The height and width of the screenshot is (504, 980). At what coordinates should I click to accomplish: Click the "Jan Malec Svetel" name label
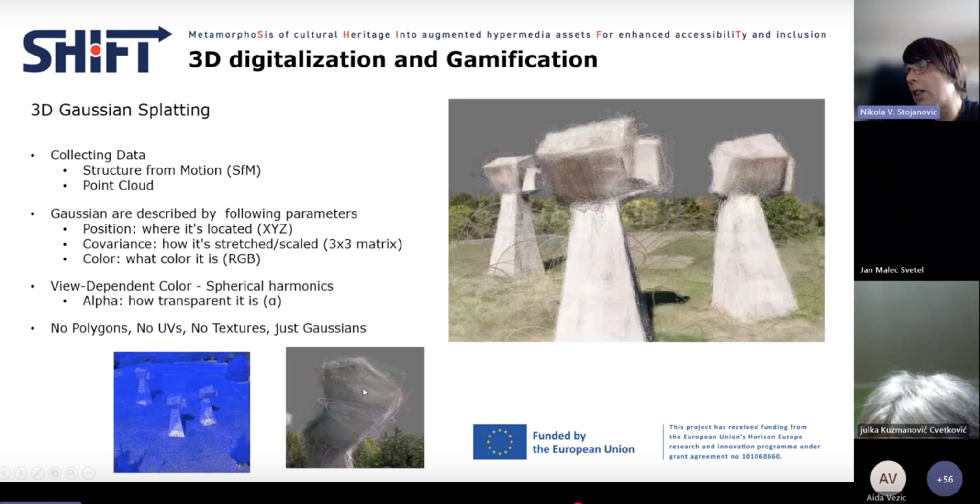(x=891, y=270)
